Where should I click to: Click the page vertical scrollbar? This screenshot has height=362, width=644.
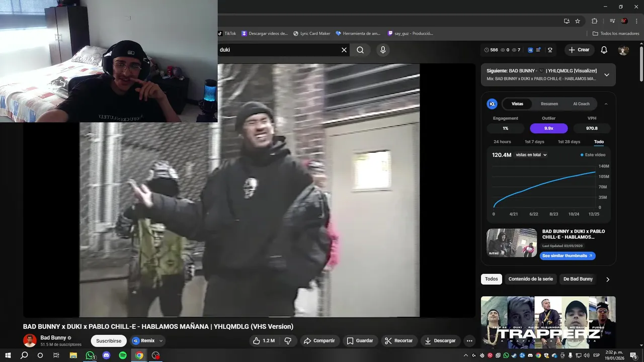[641, 63]
